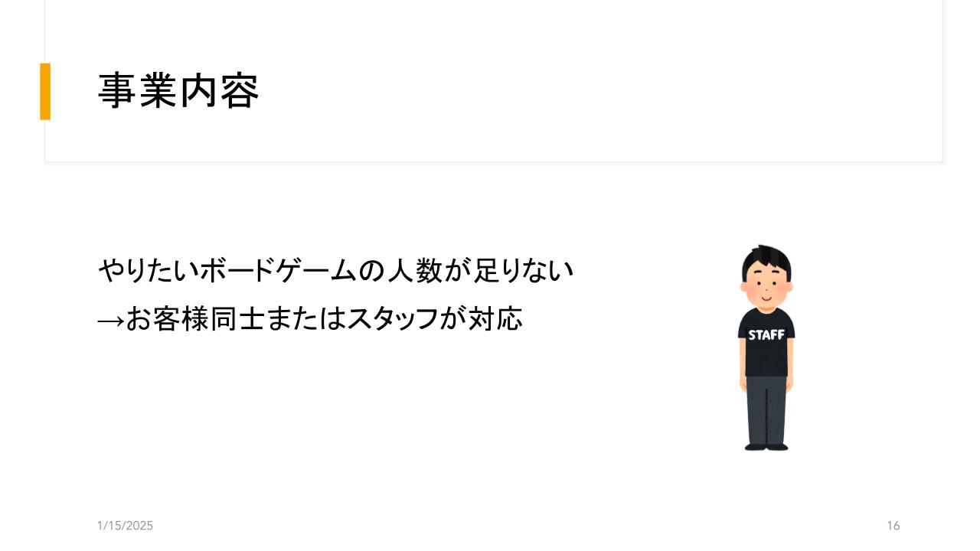Click empty white title box right of 事業内容
This screenshot has width=980, height=551.
pos(597,91)
